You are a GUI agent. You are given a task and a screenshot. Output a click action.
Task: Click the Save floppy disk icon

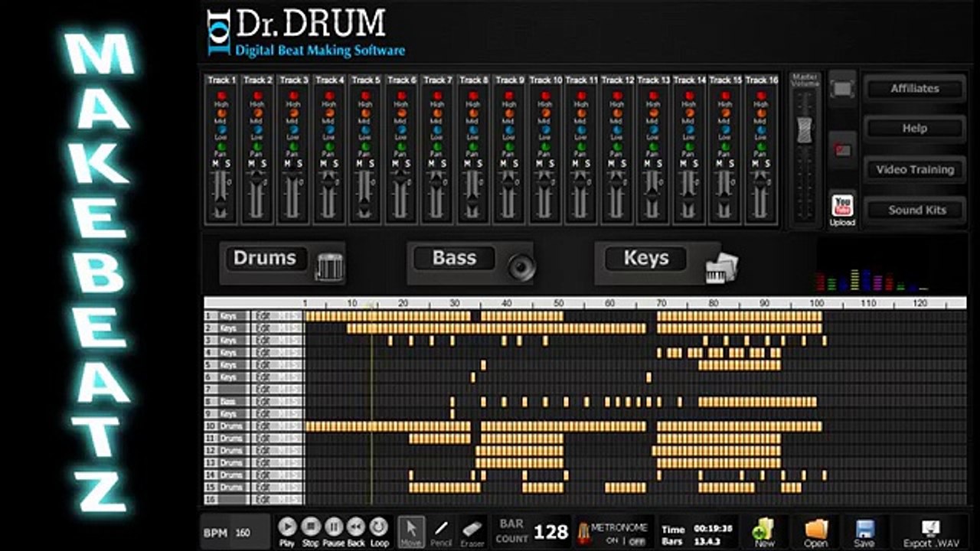click(864, 529)
